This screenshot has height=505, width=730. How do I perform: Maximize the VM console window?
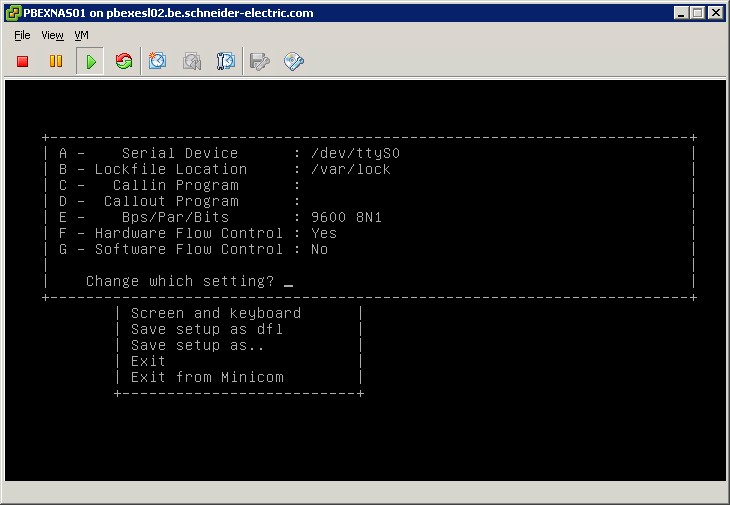tap(699, 13)
